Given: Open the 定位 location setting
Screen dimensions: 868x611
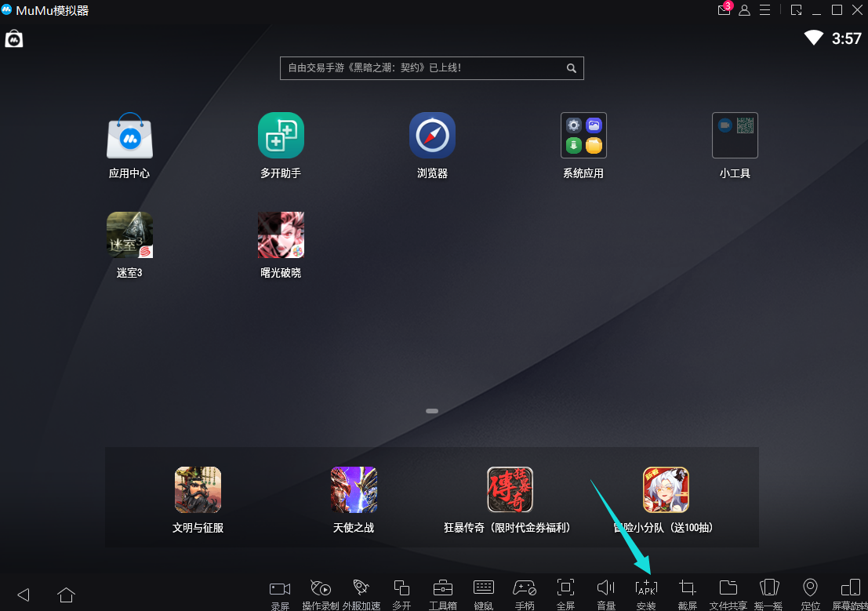Looking at the screenshot, I should point(810,595).
